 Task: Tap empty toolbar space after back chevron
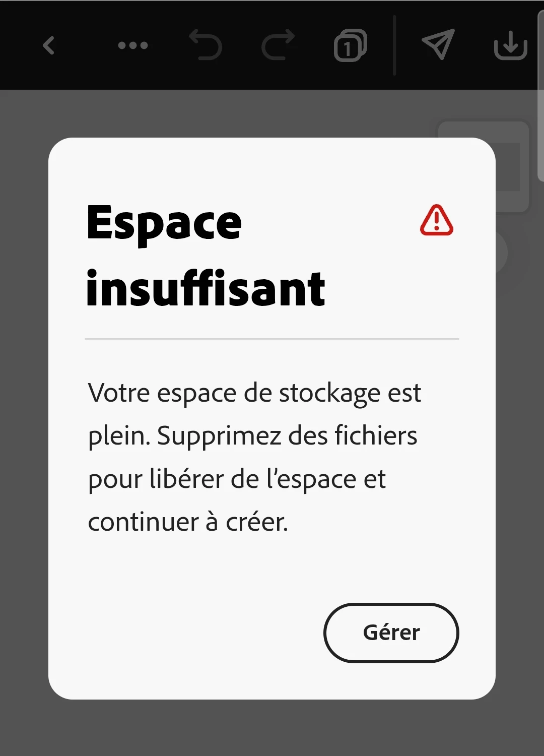(86, 45)
